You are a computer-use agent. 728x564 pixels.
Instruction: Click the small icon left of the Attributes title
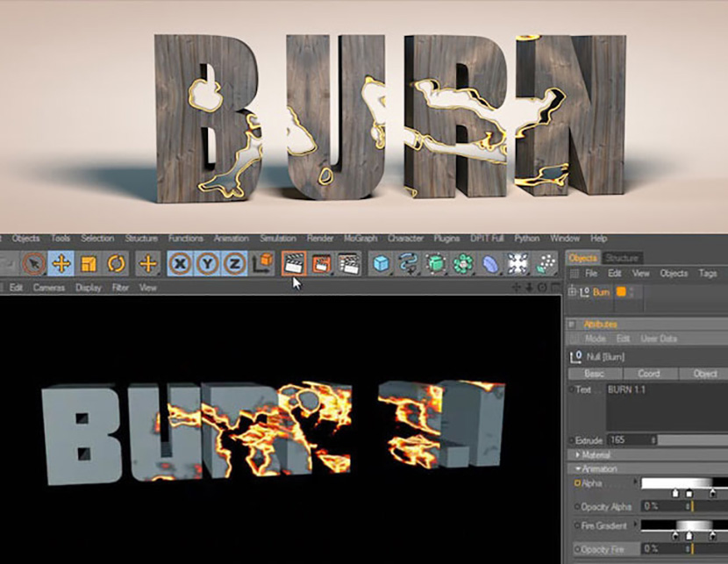573,324
